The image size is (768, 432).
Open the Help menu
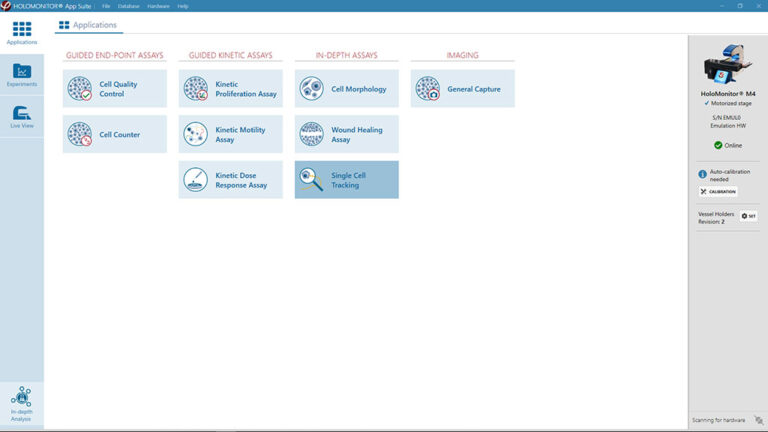[x=183, y=6]
